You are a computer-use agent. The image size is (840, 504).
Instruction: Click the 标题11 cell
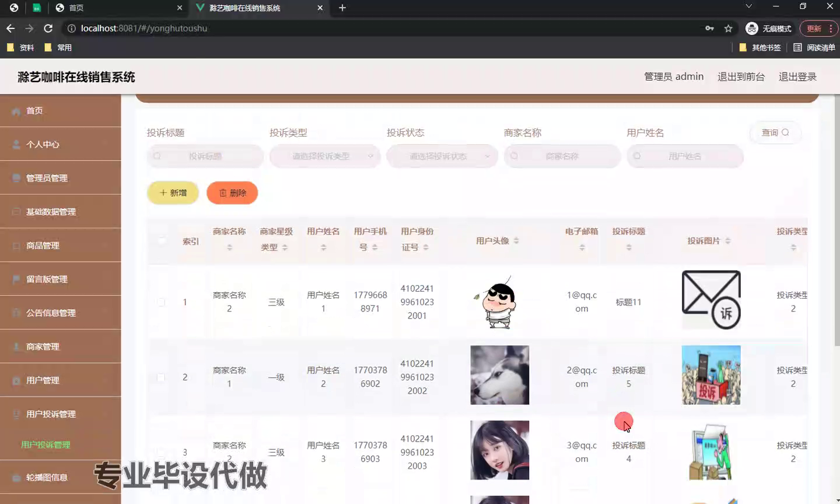click(x=628, y=302)
